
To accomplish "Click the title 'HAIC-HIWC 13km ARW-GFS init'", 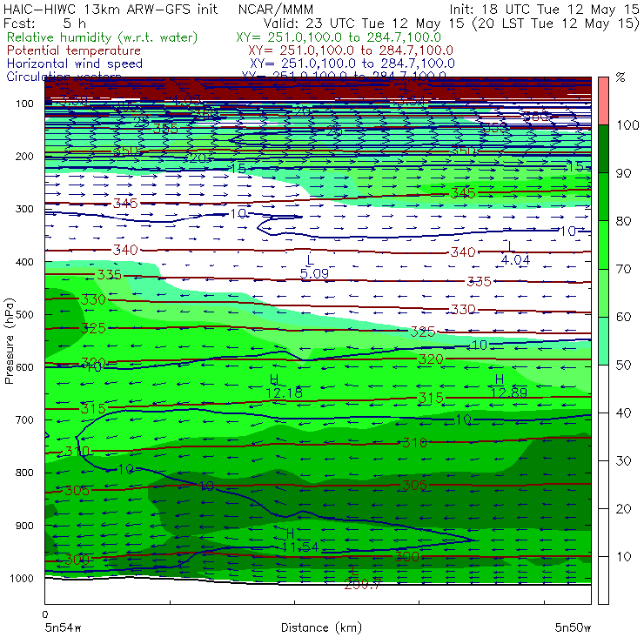I will (111, 9).
